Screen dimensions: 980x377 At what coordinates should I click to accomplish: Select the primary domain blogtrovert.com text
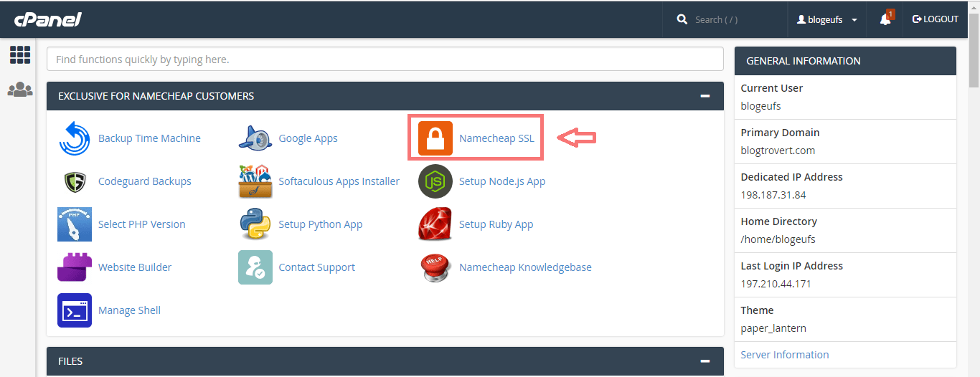tap(778, 151)
